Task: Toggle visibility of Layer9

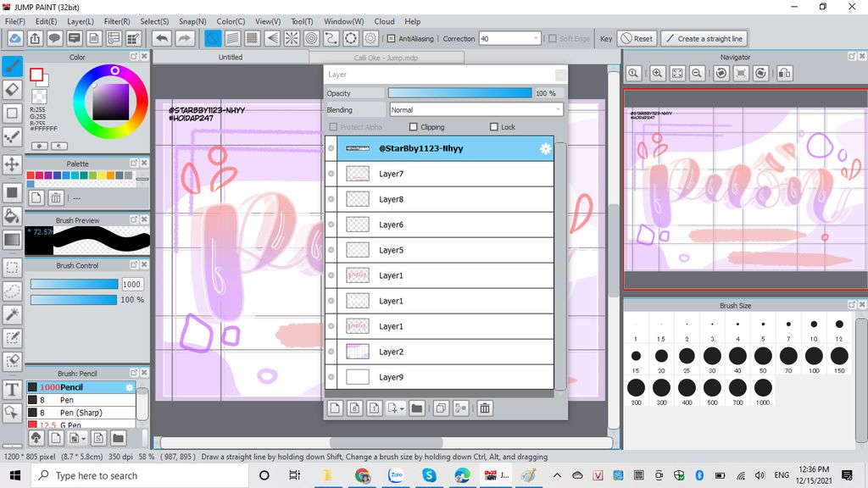Action: [x=331, y=377]
